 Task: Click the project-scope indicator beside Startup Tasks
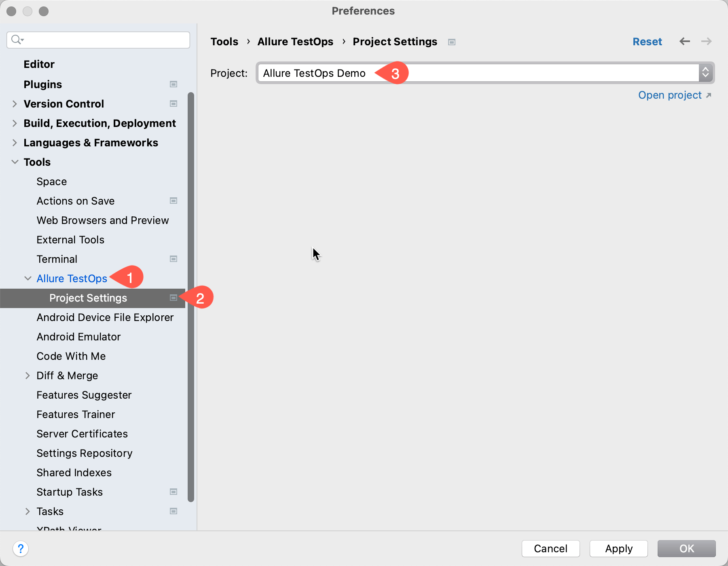[174, 492]
